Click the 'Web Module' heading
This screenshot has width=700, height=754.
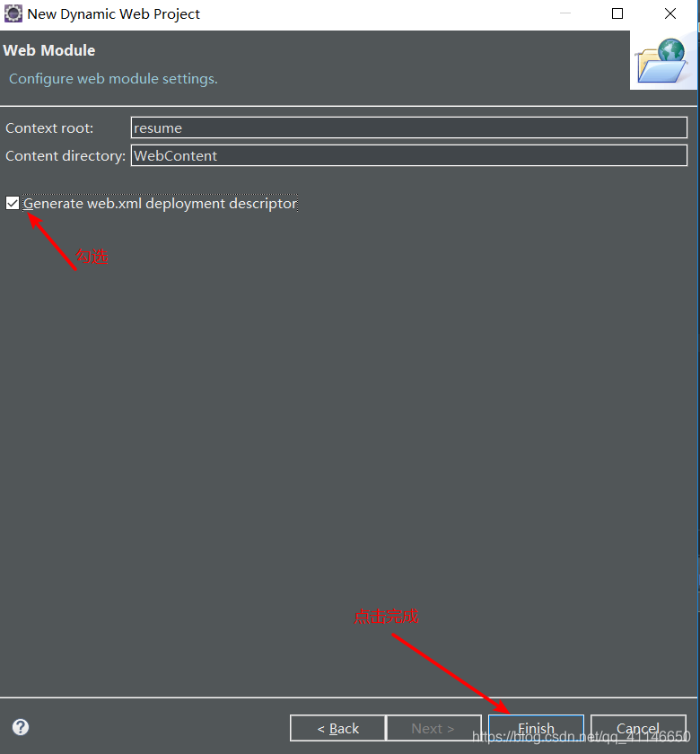coord(49,50)
